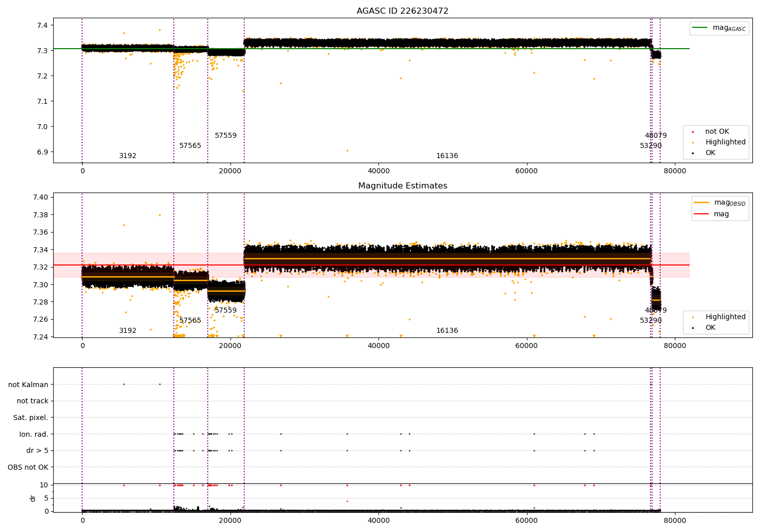The height and width of the screenshot is (532, 760).
Task: Click the title 'AGASC ID 226230472'
Action: click(402, 11)
